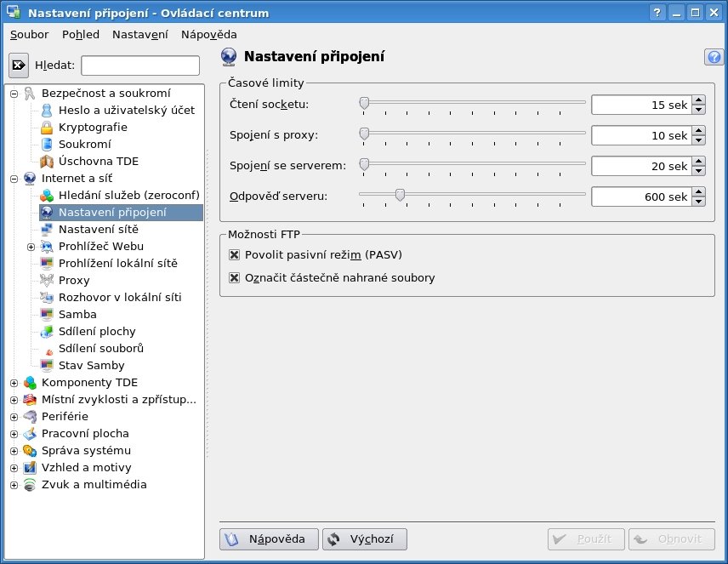Open the Pohled menu
Viewport: 728px width, 564px height.
(x=80, y=34)
